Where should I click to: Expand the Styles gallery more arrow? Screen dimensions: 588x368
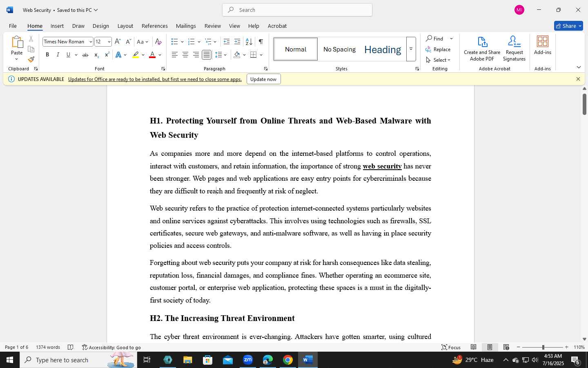[411, 49]
